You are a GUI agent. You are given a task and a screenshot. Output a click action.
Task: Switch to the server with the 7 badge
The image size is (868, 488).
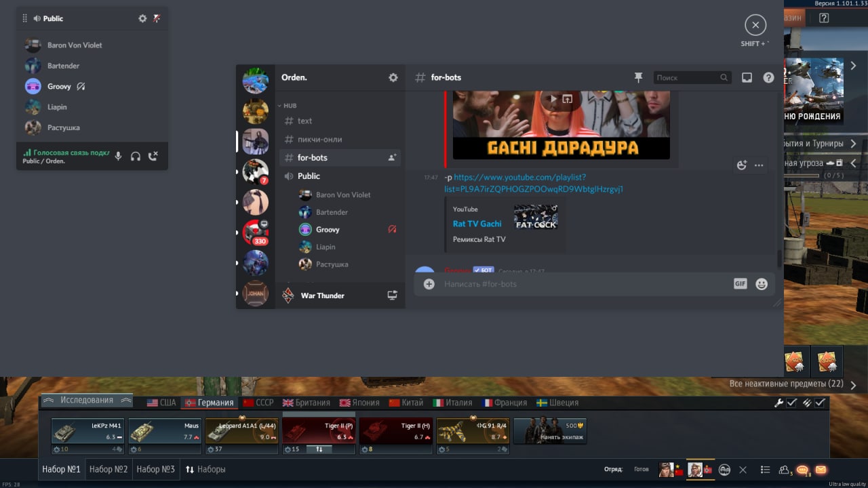tap(256, 172)
